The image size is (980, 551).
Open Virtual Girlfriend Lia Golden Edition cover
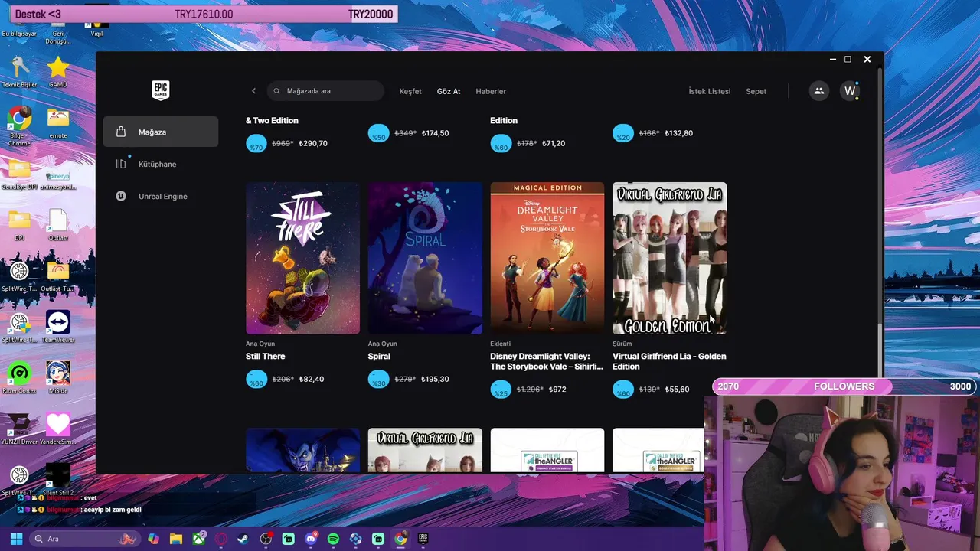tap(669, 258)
